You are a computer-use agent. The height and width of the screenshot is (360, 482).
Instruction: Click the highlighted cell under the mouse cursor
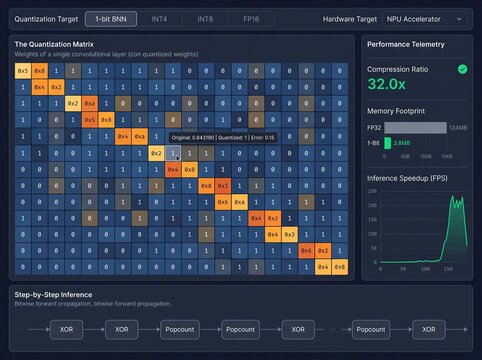173,153
